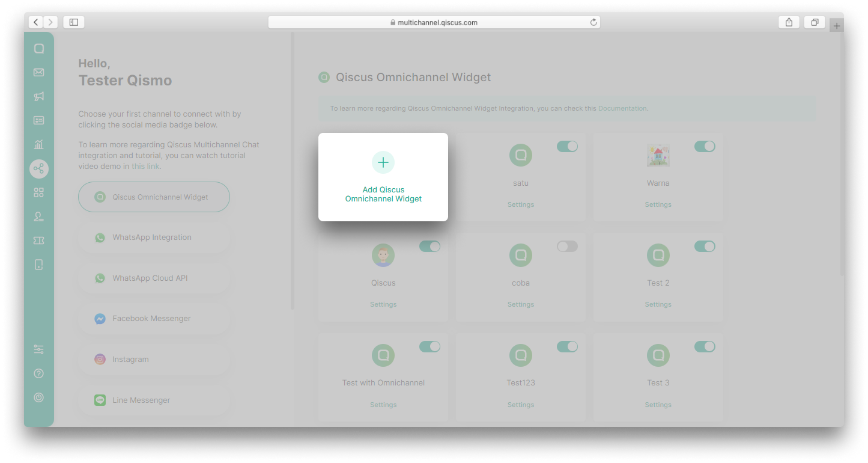Viewport: 868px width, 463px height.
Task: Disable the satu widget toggle
Action: coord(567,146)
